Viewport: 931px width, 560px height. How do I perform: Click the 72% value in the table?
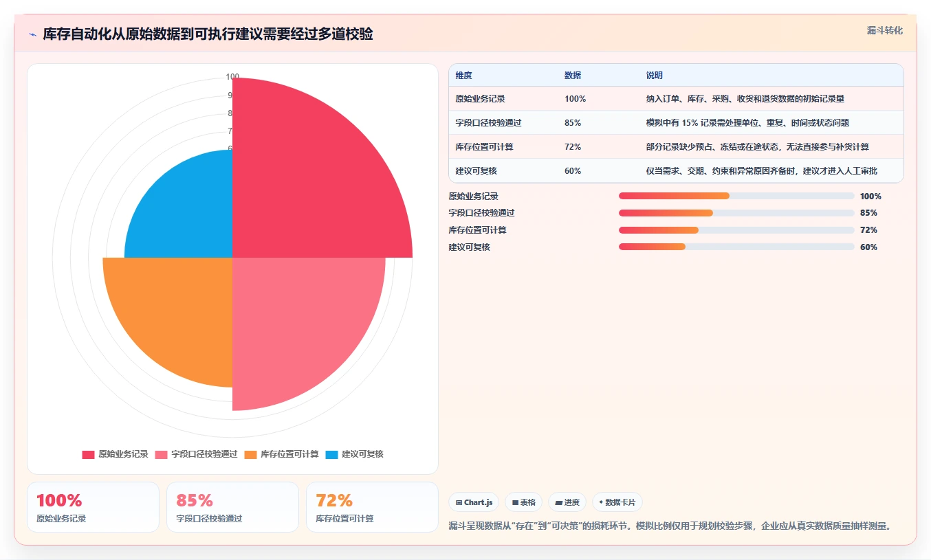573,147
